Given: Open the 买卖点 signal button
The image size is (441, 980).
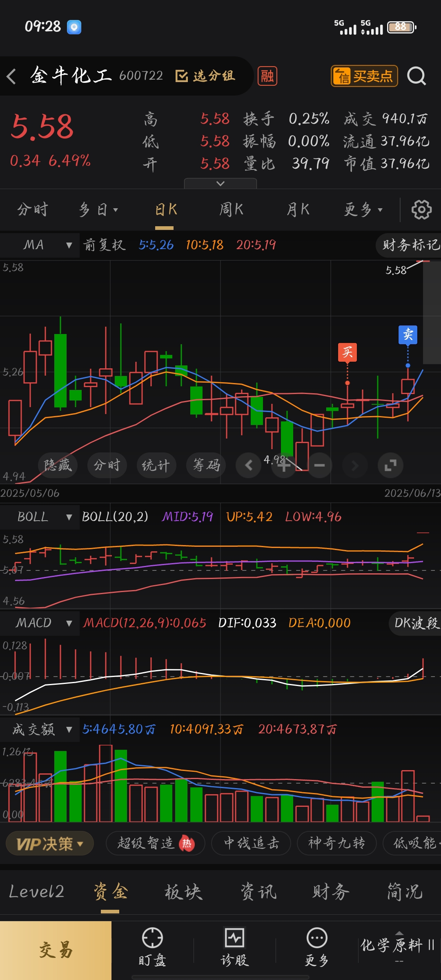Looking at the screenshot, I should (x=364, y=76).
